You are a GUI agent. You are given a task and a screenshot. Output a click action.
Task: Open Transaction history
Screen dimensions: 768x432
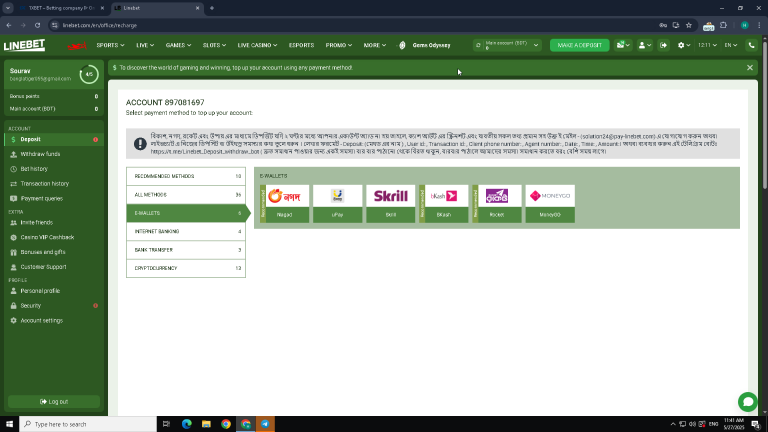(54, 184)
